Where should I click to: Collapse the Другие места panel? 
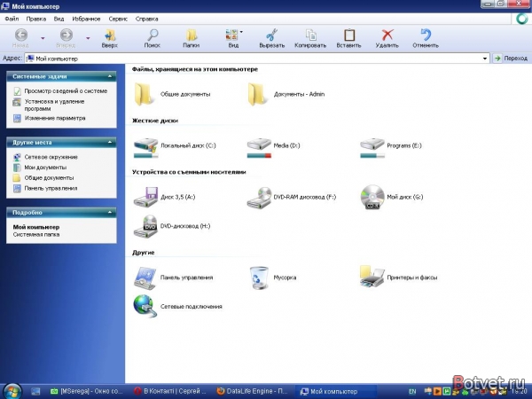coord(110,142)
